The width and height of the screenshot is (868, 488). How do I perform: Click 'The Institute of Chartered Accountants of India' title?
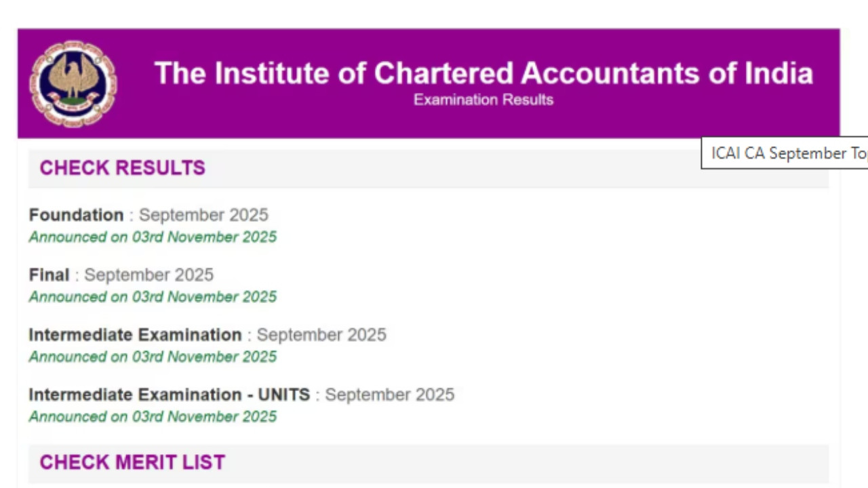[x=484, y=73]
